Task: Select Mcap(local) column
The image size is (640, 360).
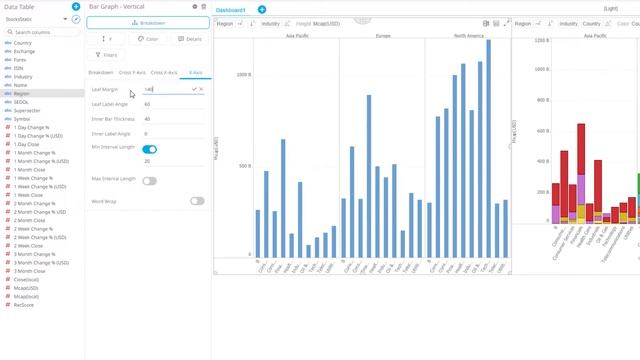Action: pyautogui.click(x=27, y=296)
